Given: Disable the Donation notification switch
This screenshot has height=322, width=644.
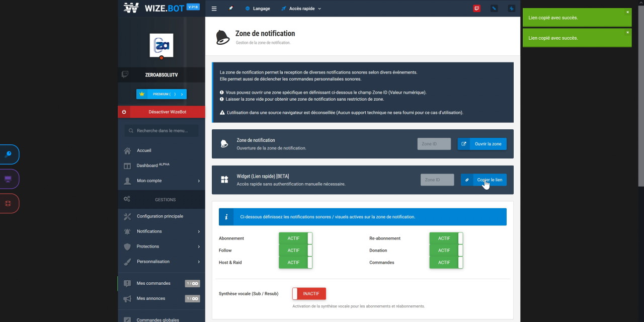Looking at the screenshot, I should pos(446,251).
